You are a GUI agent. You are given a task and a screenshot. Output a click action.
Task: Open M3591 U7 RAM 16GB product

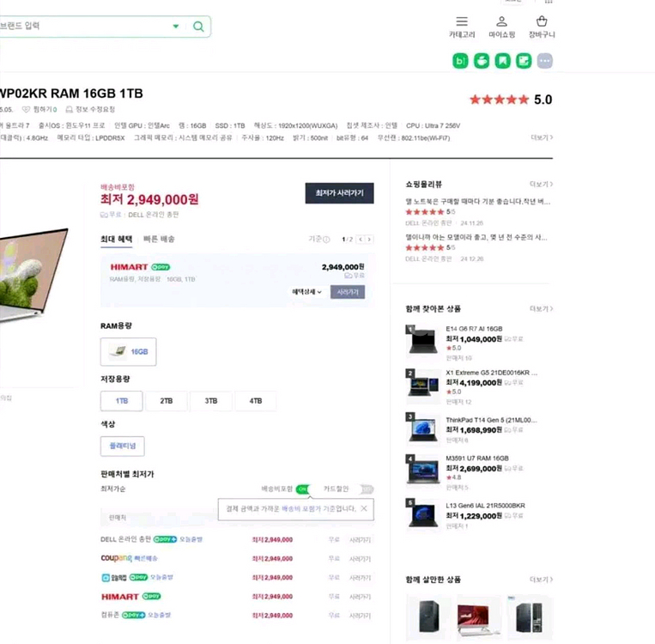[477, 459]
